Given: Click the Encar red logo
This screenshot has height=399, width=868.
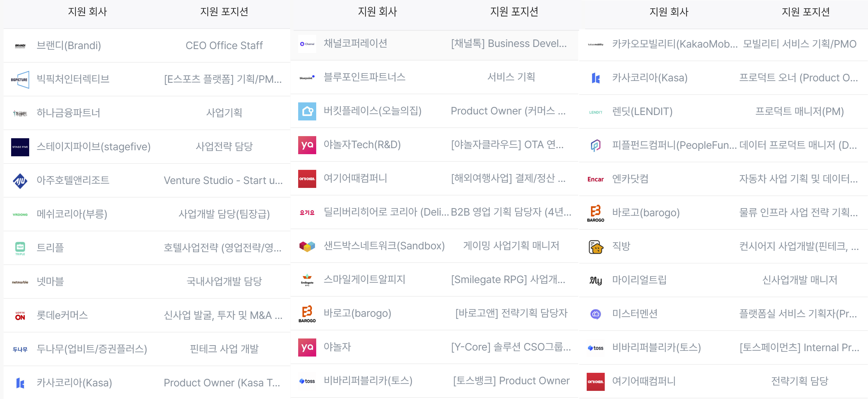Looking at the screenshot, I should 595,179.
